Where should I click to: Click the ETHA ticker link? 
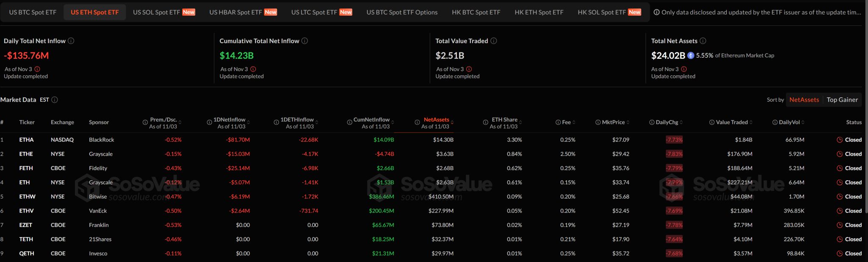point(26,140)
